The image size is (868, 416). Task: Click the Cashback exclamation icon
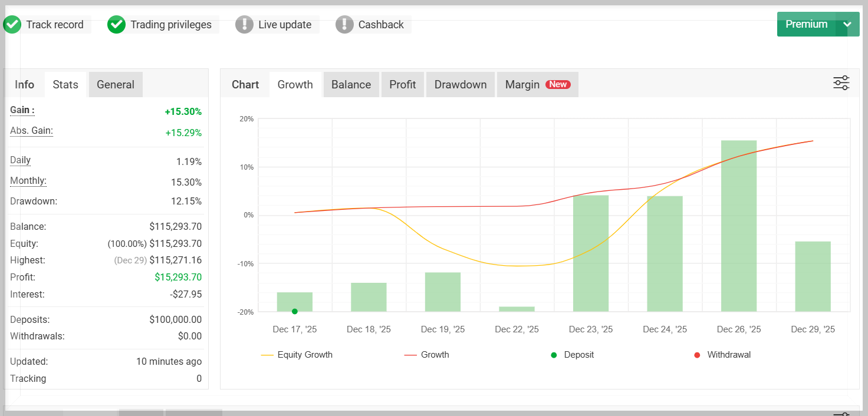tap(344, 25)
